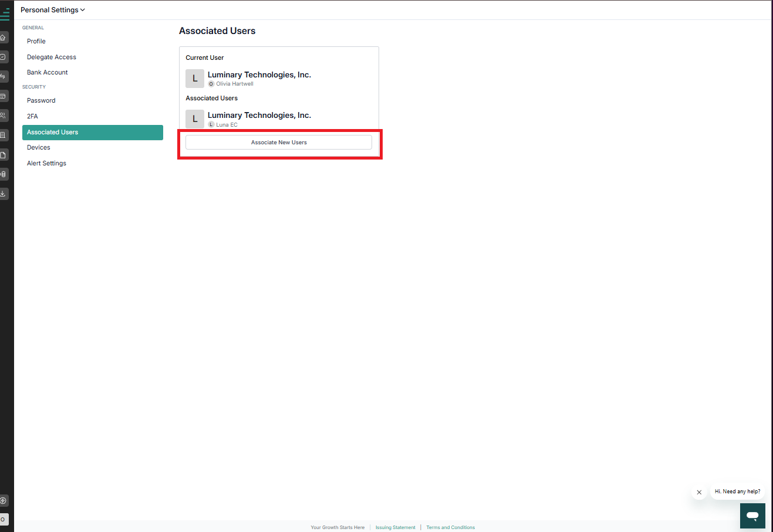The image size is (773, 532).
Task: Click the 'Luna EC' user name
Action: tap(227, 124)
